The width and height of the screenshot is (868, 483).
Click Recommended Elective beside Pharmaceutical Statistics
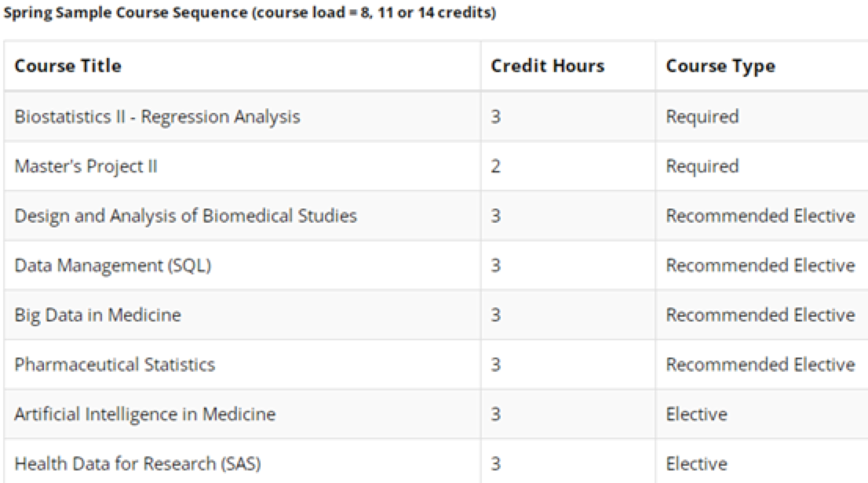[760, 365]
